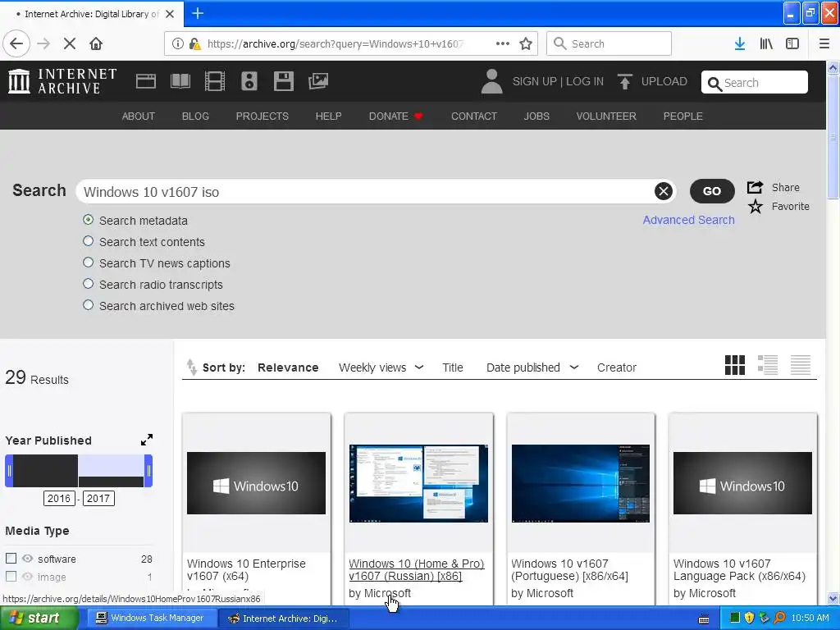Click the 2016 start year field
This screenshot has height=630, width=840.
pos(59,498)
